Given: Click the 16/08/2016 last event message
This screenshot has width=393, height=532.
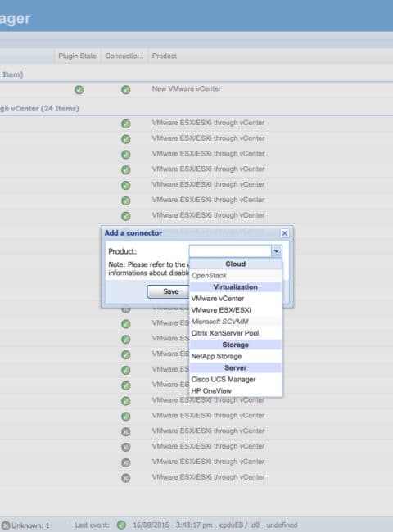Looking at the screenshot, I should 215,525.
